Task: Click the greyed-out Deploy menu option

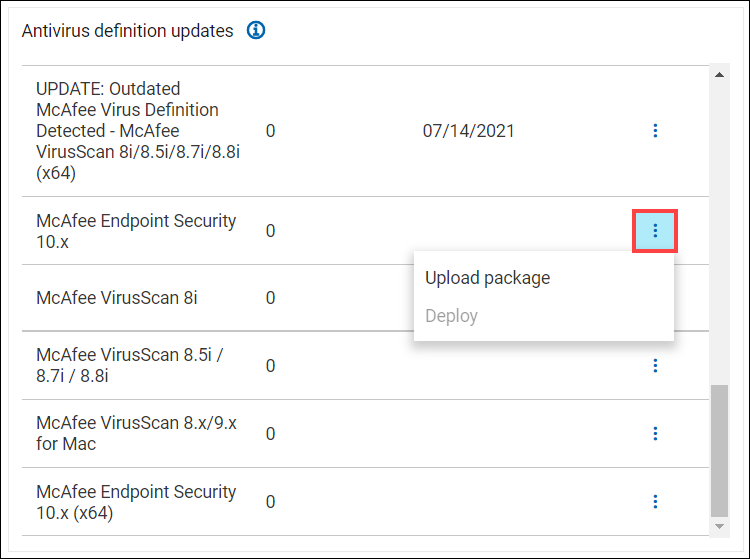Action: click(452, 316)
